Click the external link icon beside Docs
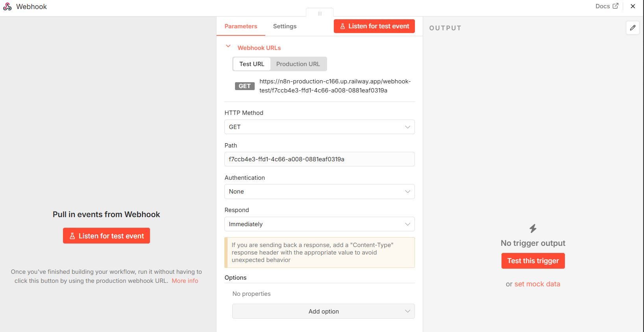This screenshot has width=644, height=332. (x=615, y=6)
